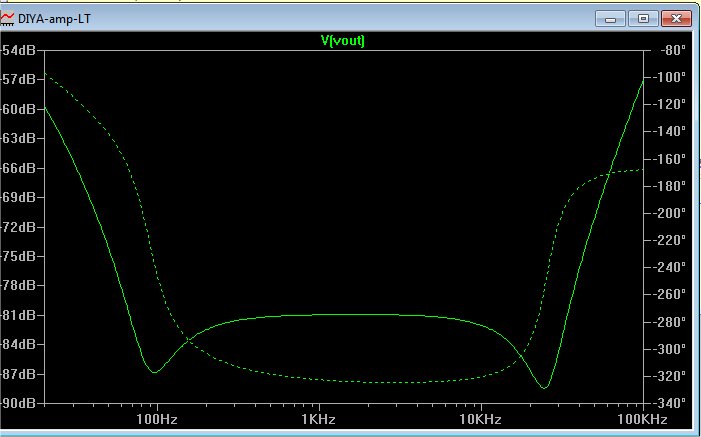Click the -240° phase axis label
Image resolution: width=701 pixels, height=437 pixels.
(x=670, y=267)
